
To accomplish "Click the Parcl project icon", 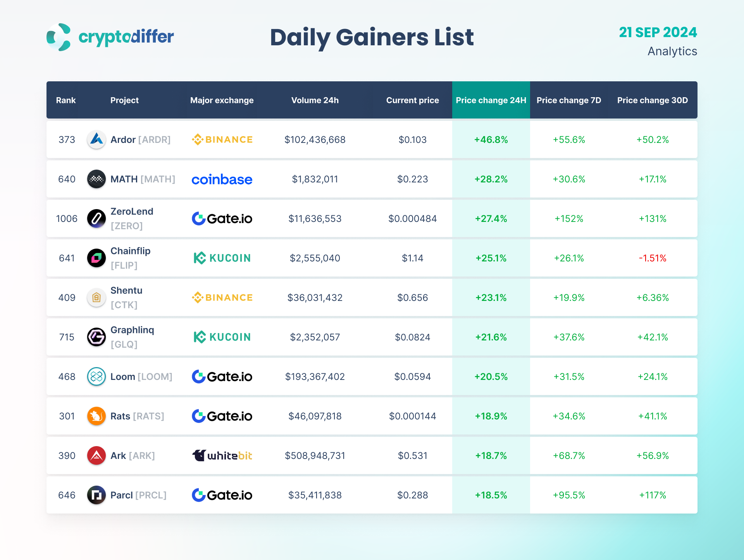I will coord(96,495).
